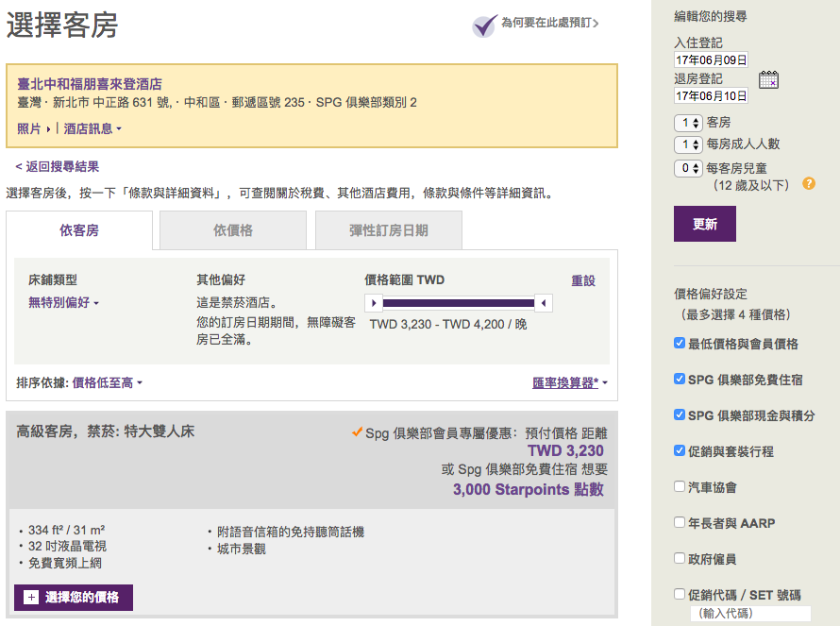Click the 重設 reset link

coord(583,280)
